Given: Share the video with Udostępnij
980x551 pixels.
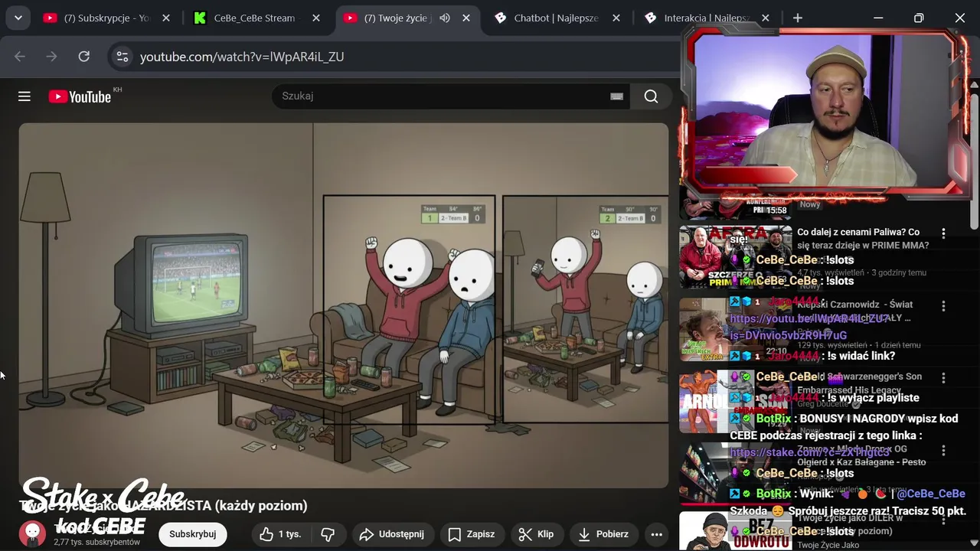Looking at the screenshot, I should (391, 534).
